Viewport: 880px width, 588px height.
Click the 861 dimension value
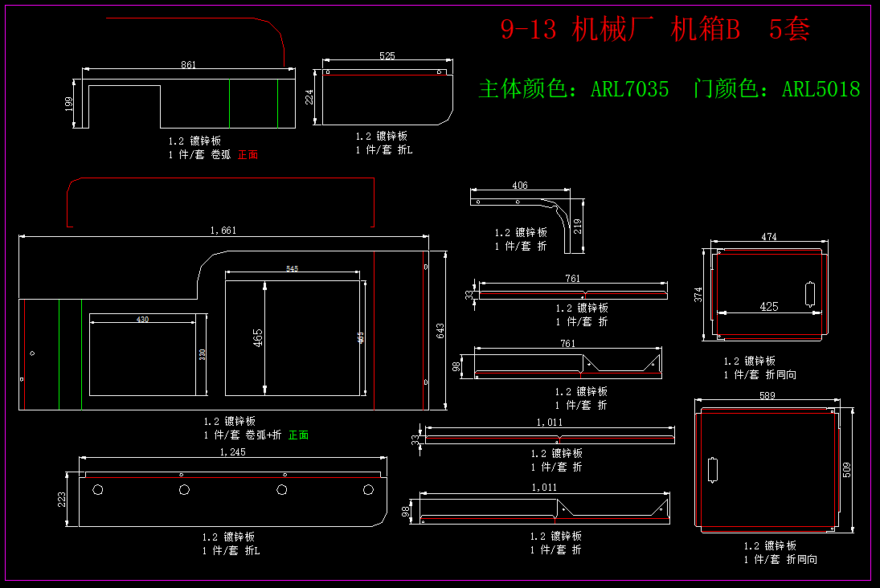pos(188,65)
